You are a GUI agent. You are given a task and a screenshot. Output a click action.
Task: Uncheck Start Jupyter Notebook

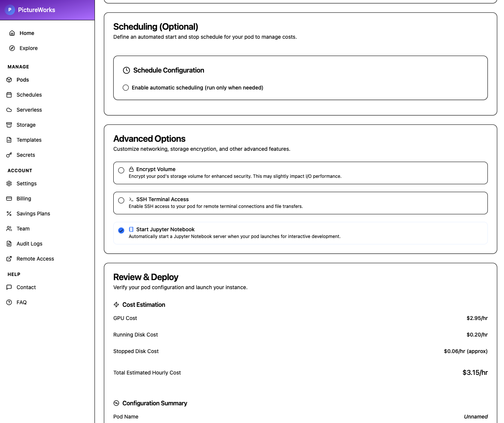121,230
